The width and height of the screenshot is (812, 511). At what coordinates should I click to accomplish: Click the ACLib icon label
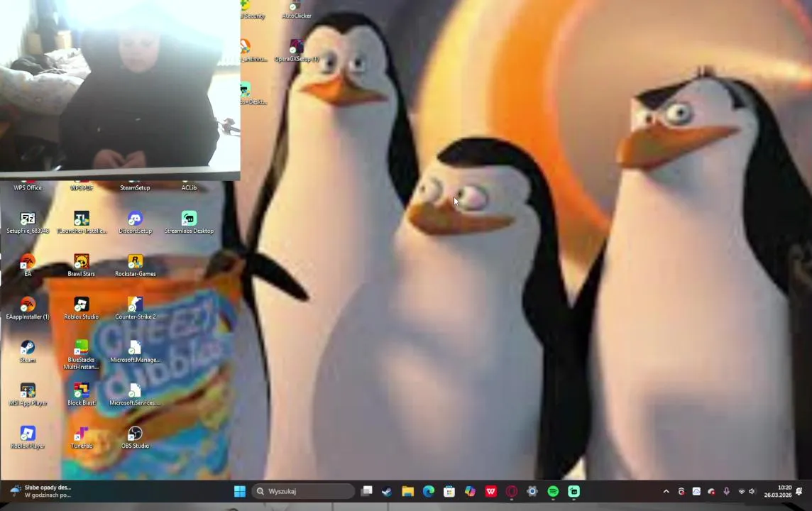click(x=189, y=188)
